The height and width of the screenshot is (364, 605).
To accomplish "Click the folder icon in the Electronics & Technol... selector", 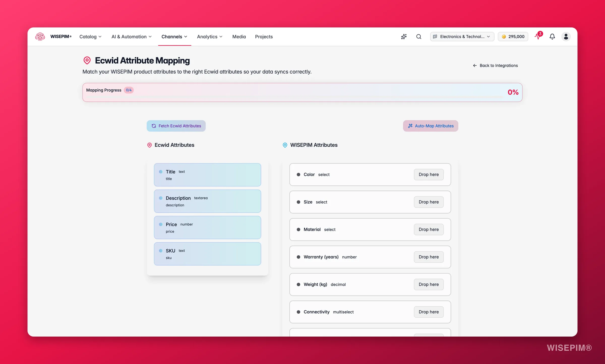I will coord(435,37).
